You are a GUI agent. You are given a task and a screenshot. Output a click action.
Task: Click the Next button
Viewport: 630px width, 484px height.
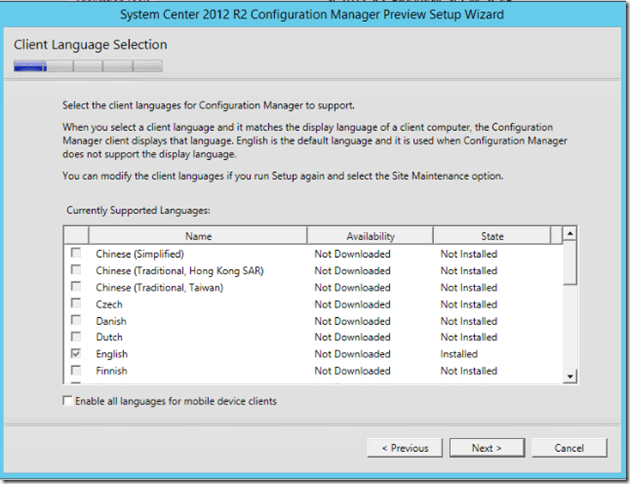tap(487, 448)
